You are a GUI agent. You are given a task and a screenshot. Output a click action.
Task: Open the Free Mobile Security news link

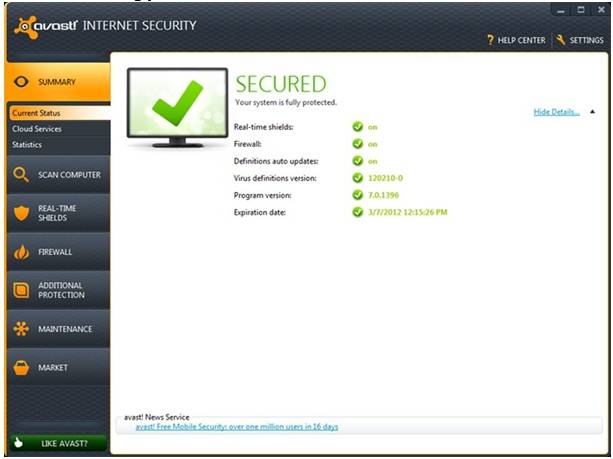(x=237, y=427)
